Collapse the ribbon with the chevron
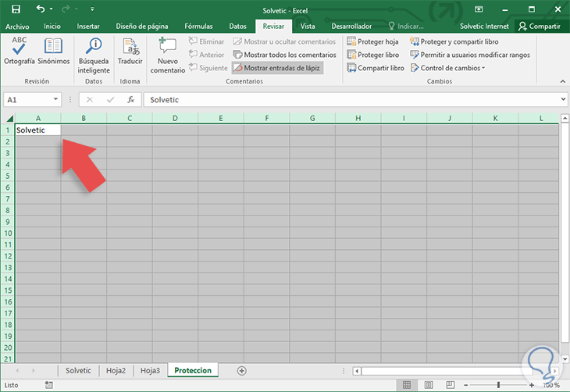The width and height of the screenshot is (570, 392). point(563,81)
